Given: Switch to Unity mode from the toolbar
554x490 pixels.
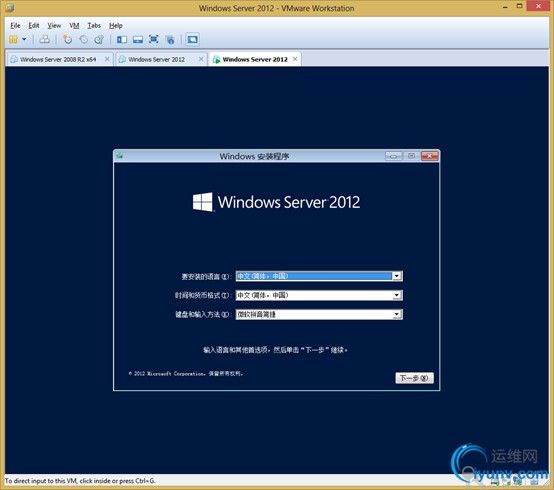Looking at the screenshot, I should pos(170,40).
